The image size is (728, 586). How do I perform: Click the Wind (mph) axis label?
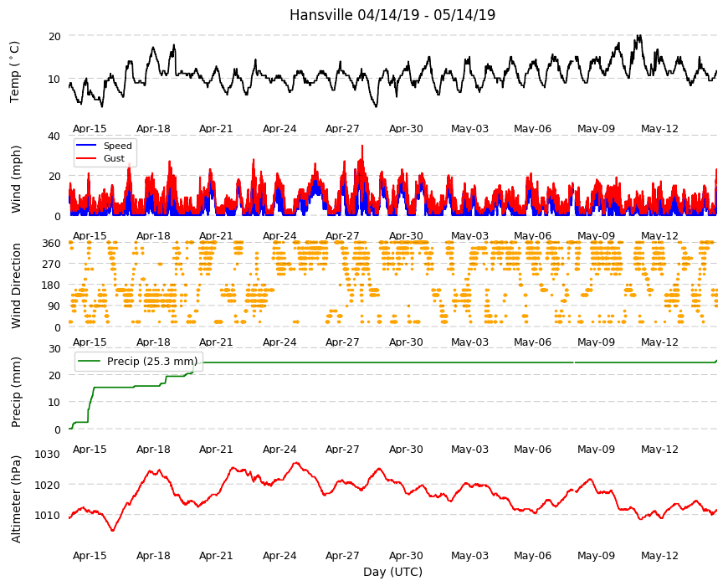click(16, 179)
